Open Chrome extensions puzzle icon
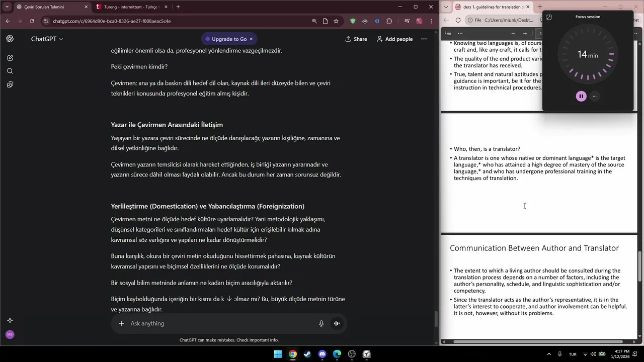Image resolution: width=644 pixels, height=362 pixels. tap(389, 21)
